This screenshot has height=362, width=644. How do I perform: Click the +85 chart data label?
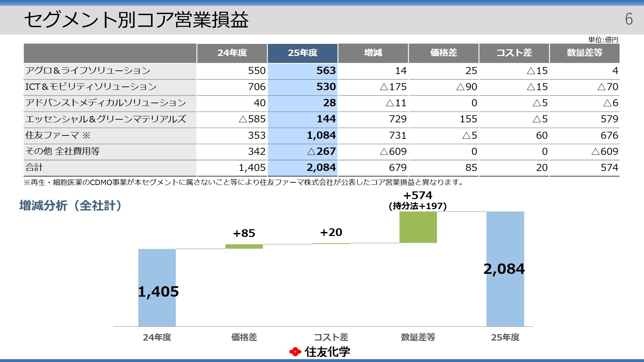244,233
